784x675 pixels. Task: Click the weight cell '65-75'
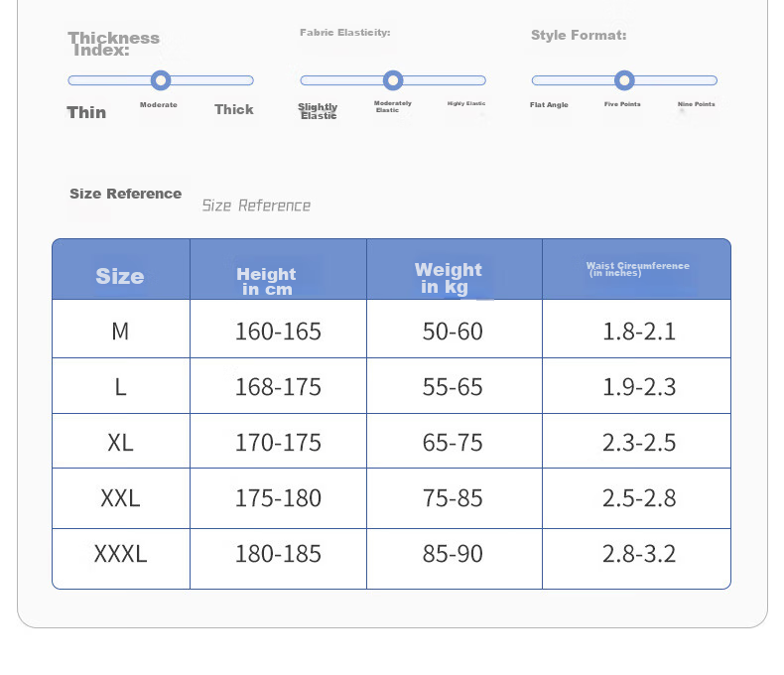pos(453,443)
